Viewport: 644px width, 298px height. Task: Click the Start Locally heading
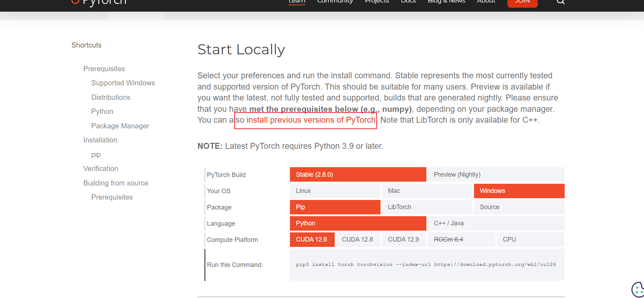click(x=241, y=50)
